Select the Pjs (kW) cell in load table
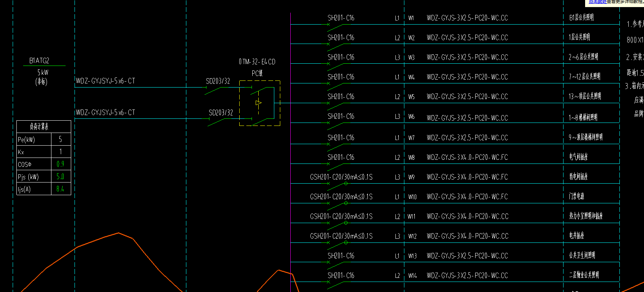Screen dimensions: 644x292 tap(34, 177)
